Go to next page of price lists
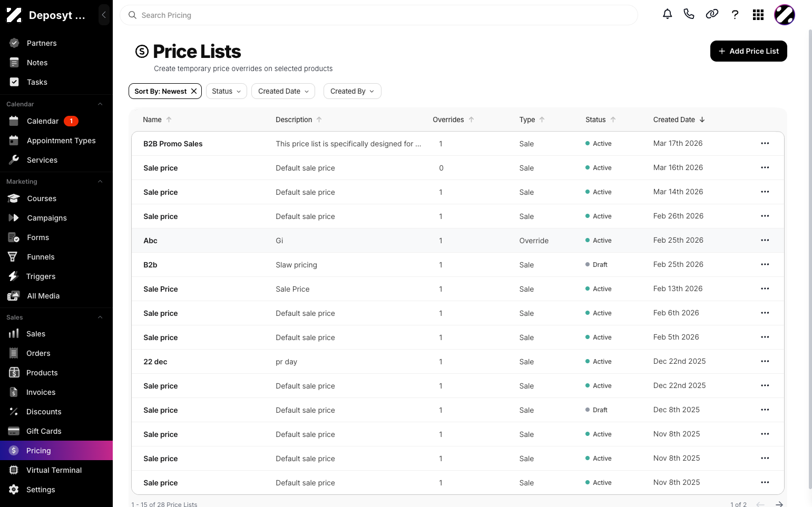Screen dimensions: 812x507 779,504
